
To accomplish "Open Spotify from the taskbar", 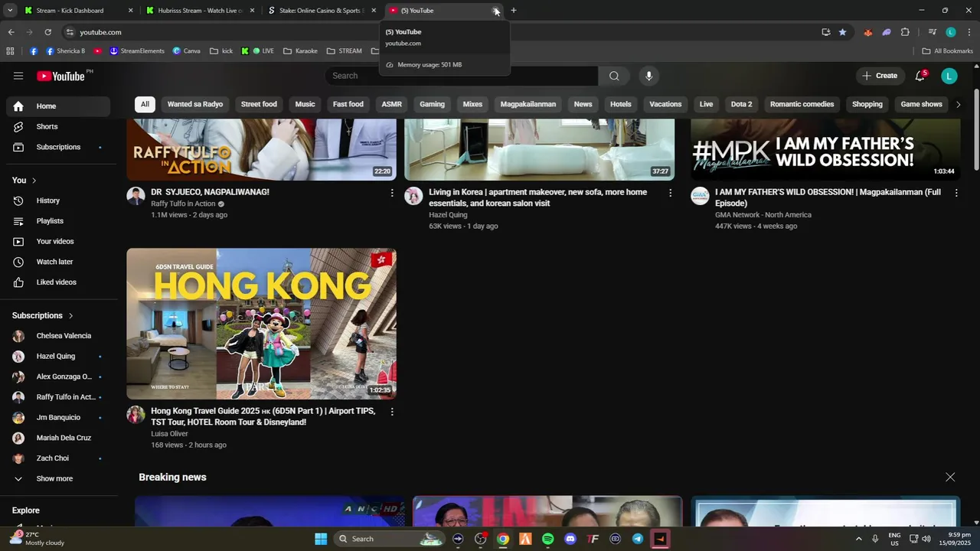I will pos(548,539).
